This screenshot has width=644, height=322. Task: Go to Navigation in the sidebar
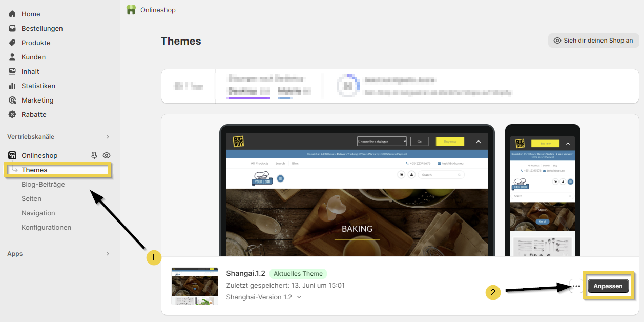[x=38, y=213]
